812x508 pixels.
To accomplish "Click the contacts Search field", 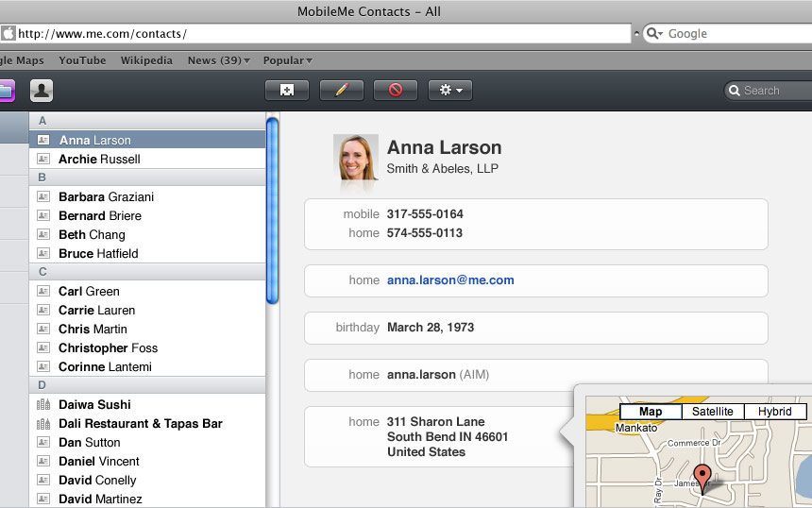I will point(769,91).
